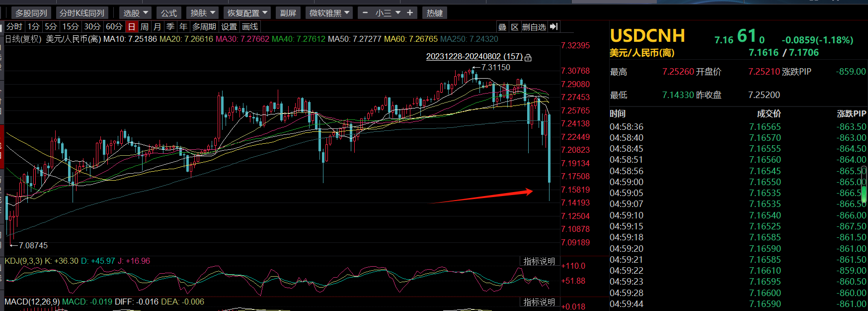Select the 60分 period tab

(x=114, y=27)
